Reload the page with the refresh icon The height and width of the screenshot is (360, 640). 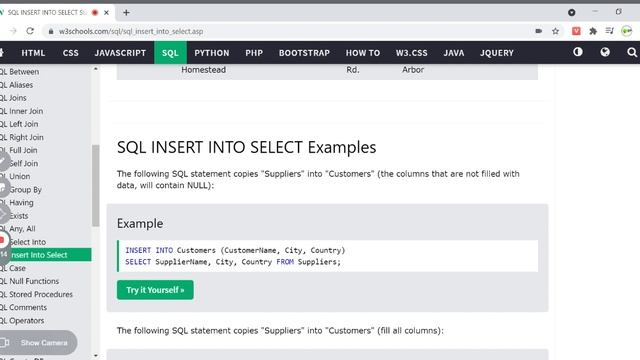coord(30,31)
